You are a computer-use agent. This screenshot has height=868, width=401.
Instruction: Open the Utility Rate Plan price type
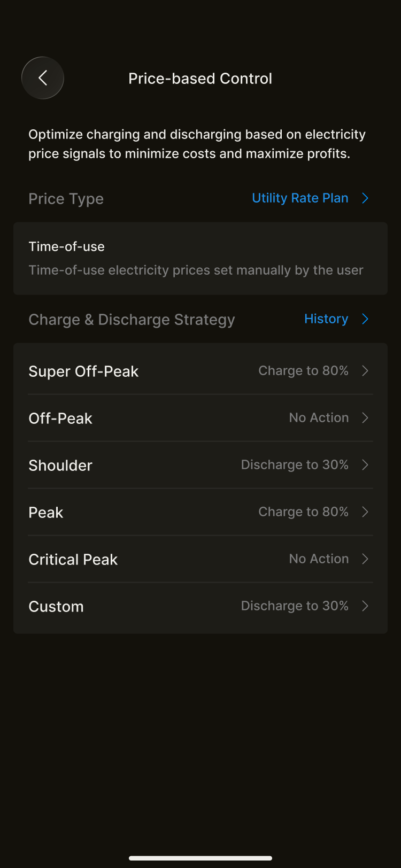(300, 198)
